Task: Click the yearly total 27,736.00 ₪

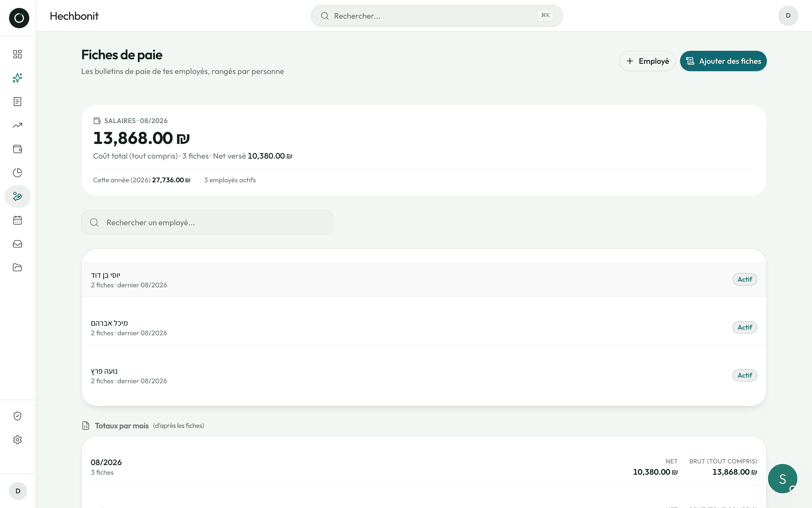Action: [171, 180]
